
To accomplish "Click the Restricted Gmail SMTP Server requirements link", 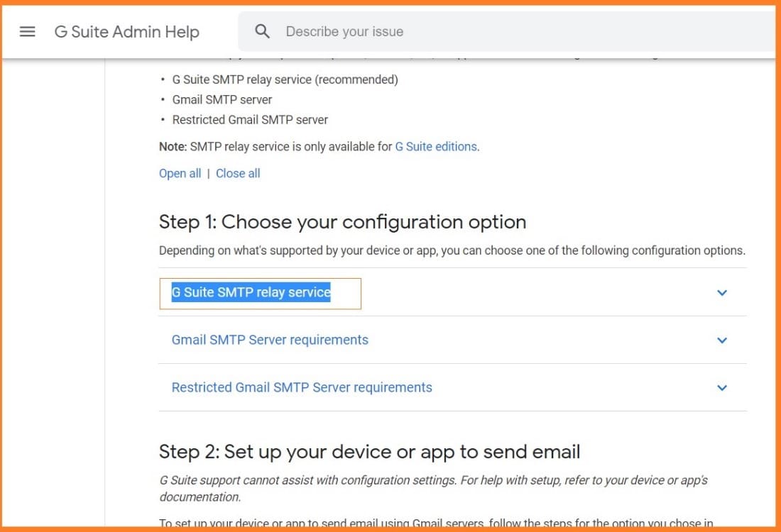I will pos(301,387).
